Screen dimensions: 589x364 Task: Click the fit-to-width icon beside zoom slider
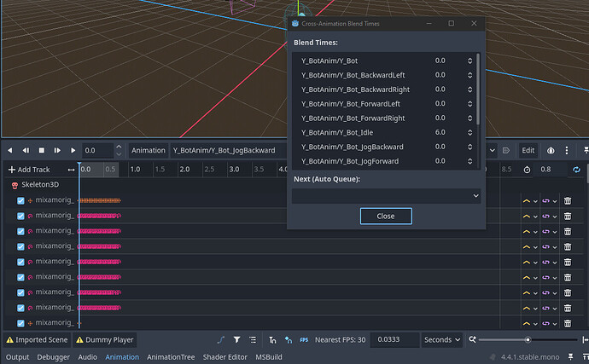point(586,339)
